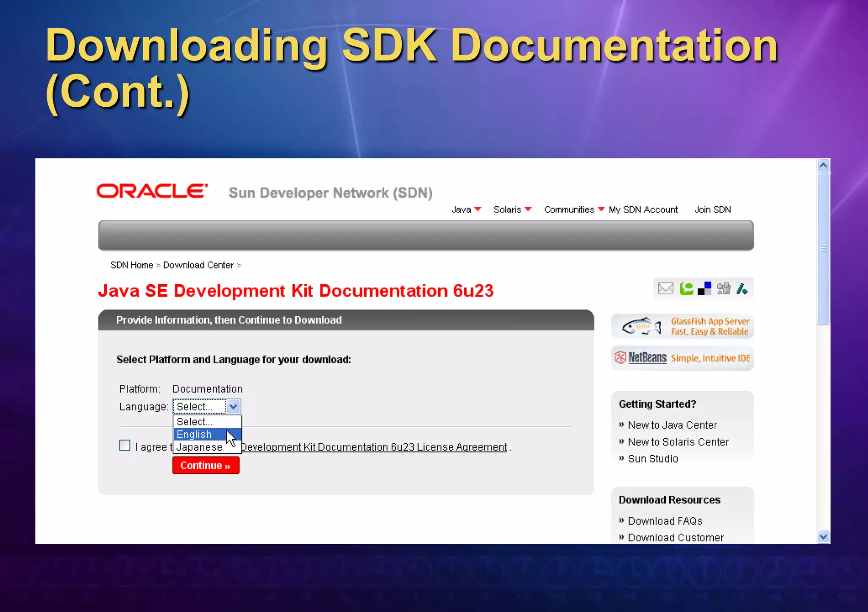Open the Language dropdown arrow
This screenshot has width=868, height=612.
[233, 407]
